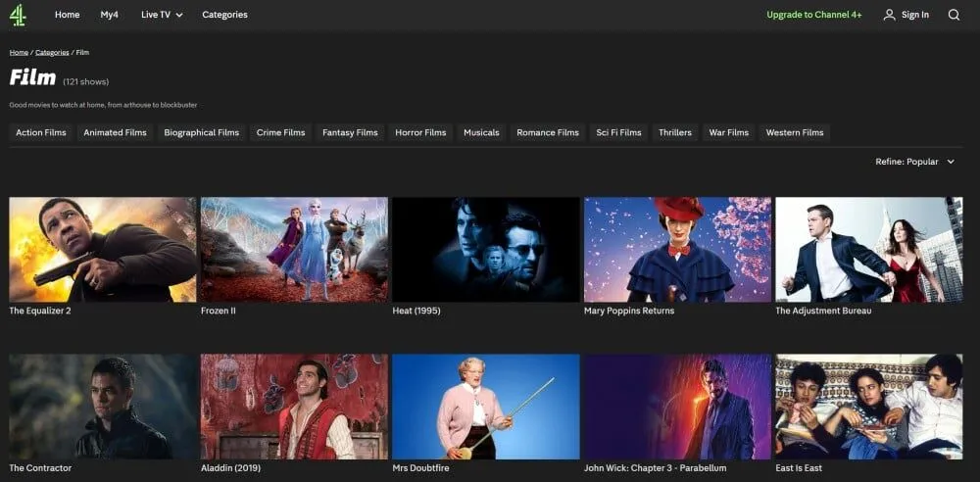Select the Horror Films genre chip
Image resolution: width=980 pixels, height=482 pixels.
(x=420, y=132)
